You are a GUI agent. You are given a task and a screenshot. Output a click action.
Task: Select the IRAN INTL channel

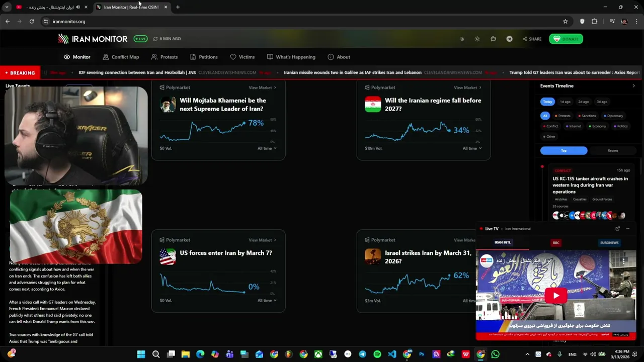coord(502,243)
